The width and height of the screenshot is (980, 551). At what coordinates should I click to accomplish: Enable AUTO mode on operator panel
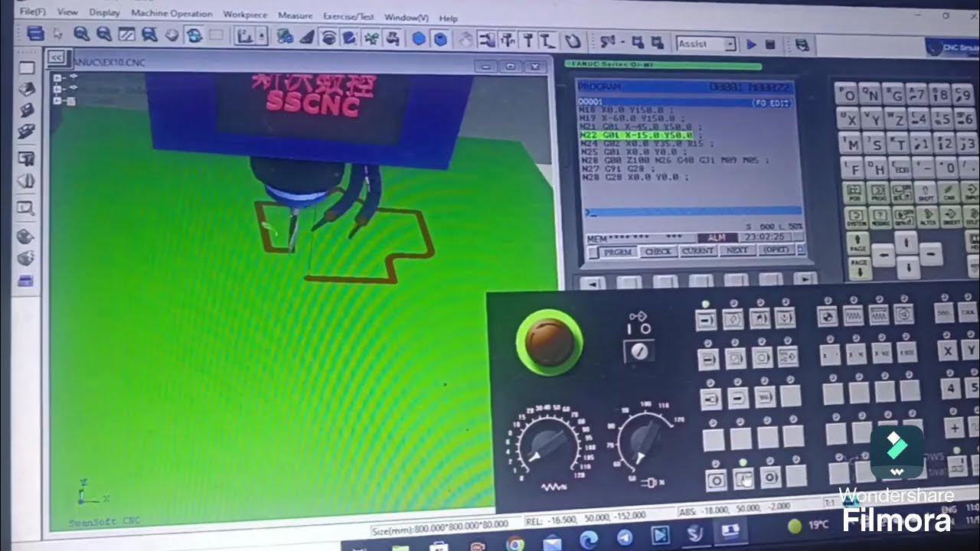tap(706, 319)
